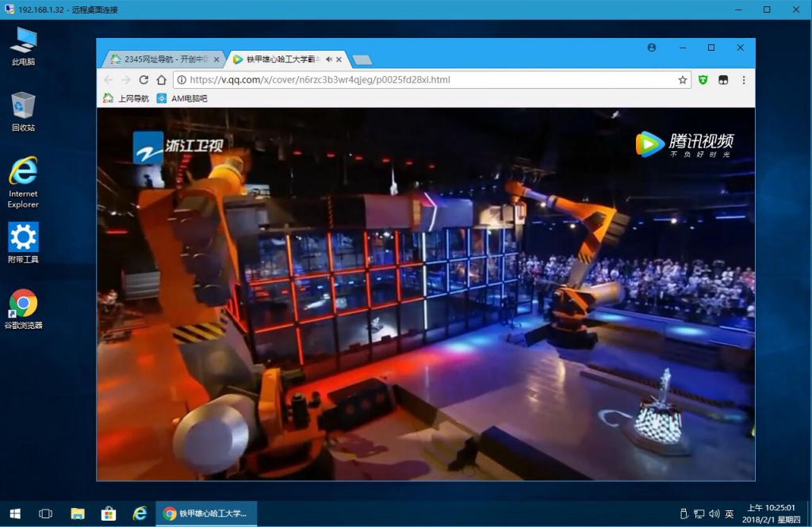
Task: Switch input language via 英 indicator
Action: point(730,514)
